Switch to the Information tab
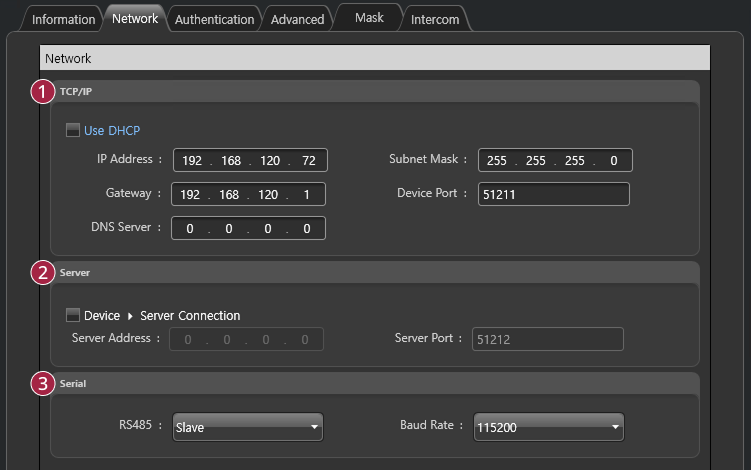 pos(63,19)
